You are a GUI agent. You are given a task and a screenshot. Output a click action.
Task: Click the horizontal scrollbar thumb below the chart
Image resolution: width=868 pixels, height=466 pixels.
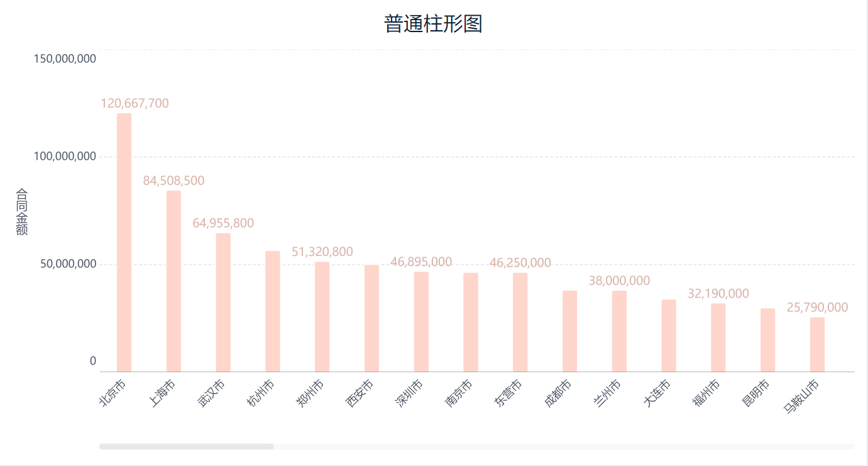click(x=187, y=447)
